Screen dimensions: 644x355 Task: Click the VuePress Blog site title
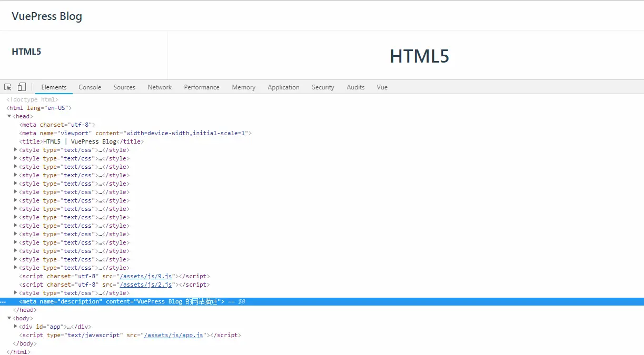[47, 16]
